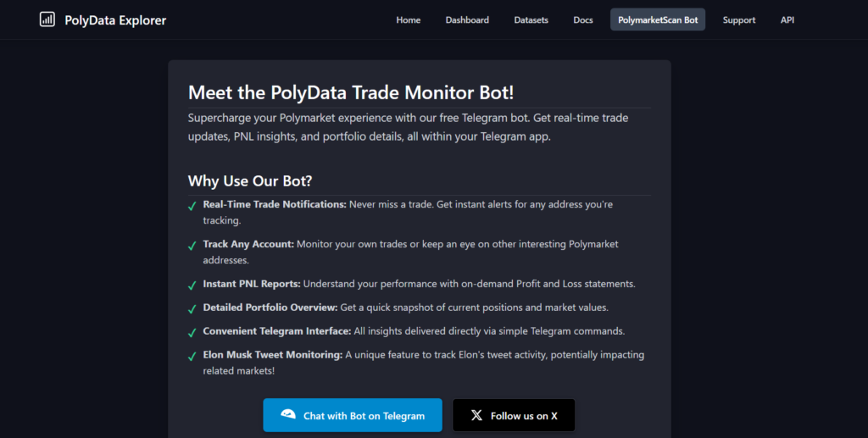Click the Telegram icon in the chat button

click(x=288, y=415)
